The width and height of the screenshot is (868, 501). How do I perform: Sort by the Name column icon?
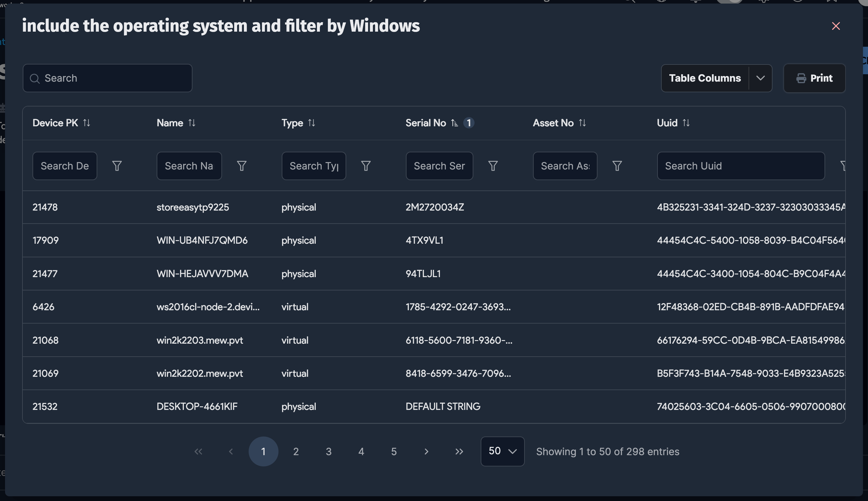click(x=192, y=123)
